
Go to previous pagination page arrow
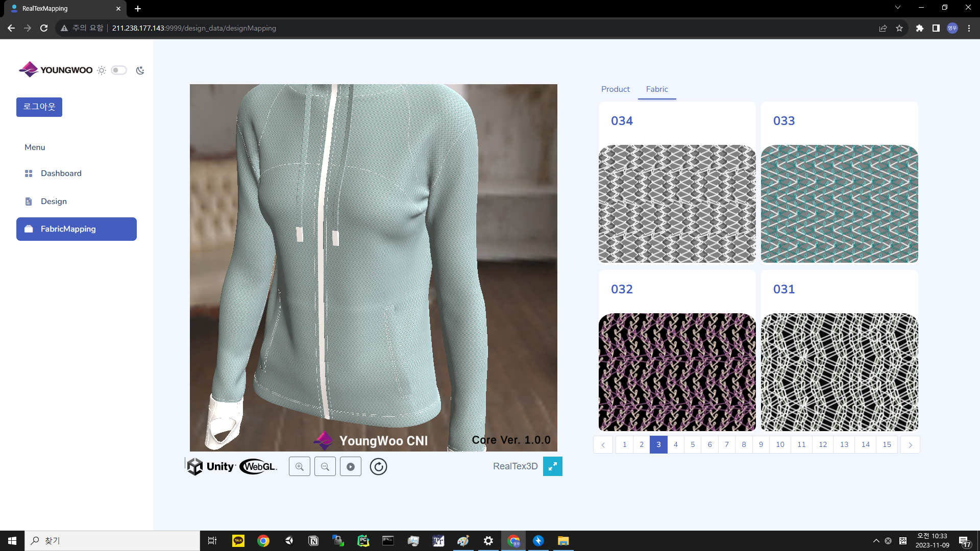pyautogui.click(x=603, y=445)
